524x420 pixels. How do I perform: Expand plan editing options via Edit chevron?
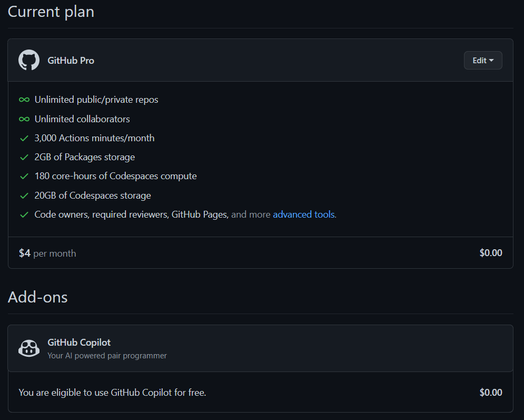tap(491, 60)
